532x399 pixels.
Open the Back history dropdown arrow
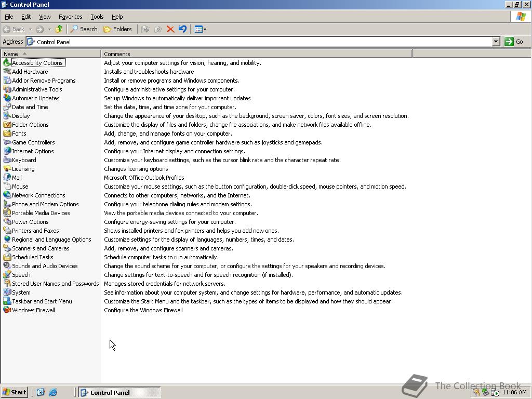click(30, 29)
